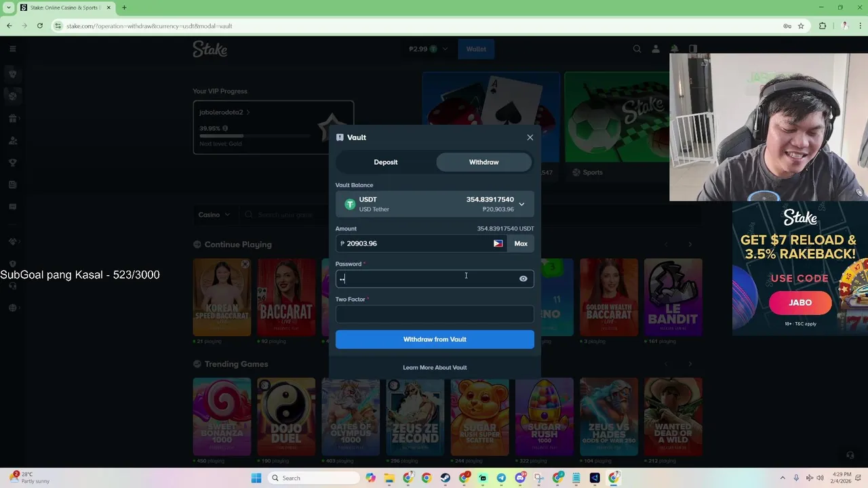Open the Wanted Dead or a Wild thumbnail
The width and height of the screenshot is (868, 488).
point(673,416)
